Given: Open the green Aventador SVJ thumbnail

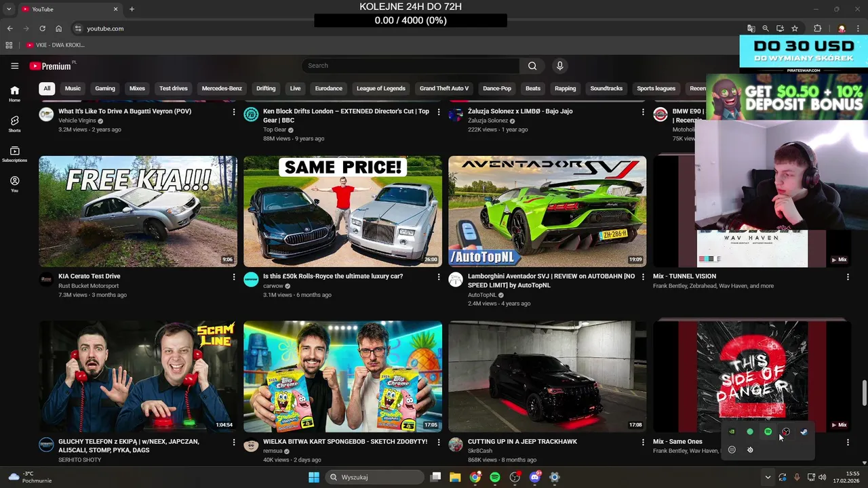Looking at the screenshot, I should 547,211.
